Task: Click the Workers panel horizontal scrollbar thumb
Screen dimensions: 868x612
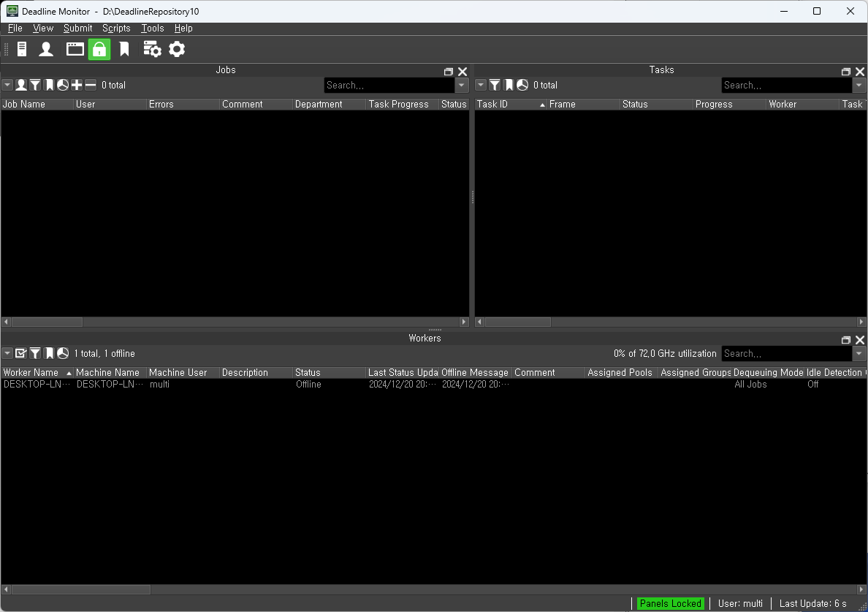Action: pos(81,590)
